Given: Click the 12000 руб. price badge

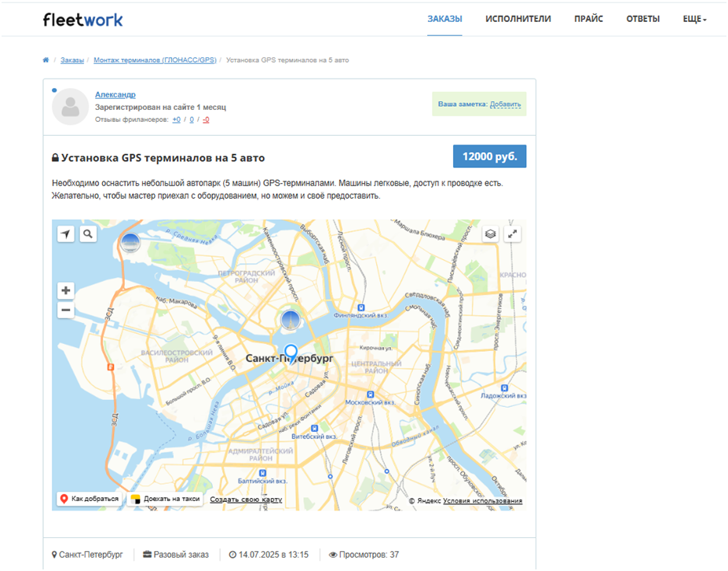Looking at the screenshot, I should tap(489, 156).
